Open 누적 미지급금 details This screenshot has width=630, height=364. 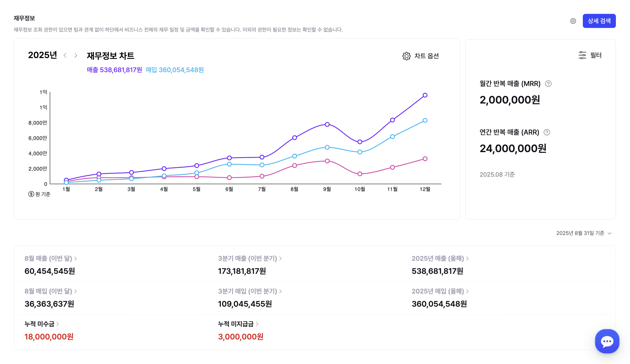click(x=238, y=324)
